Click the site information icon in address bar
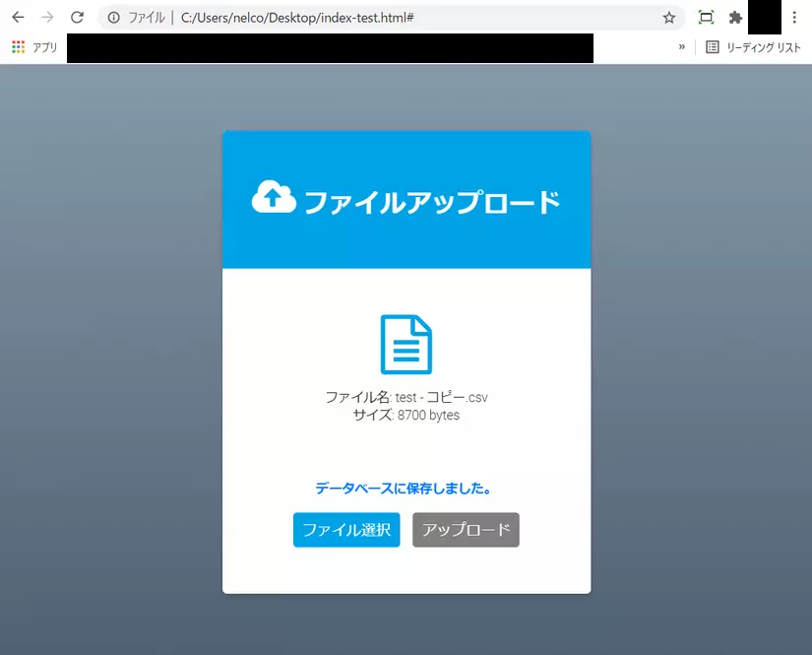 [x=113, y=18]
